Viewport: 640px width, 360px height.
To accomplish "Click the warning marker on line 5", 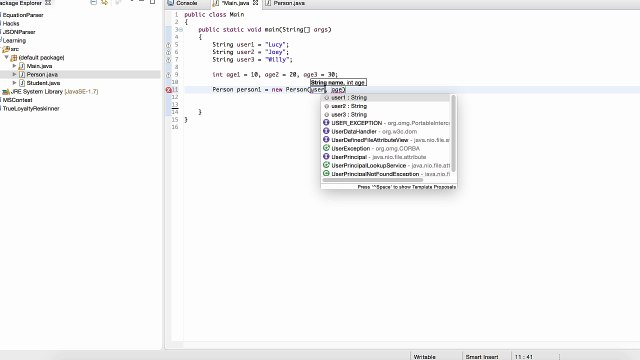I will coord(168,45).
